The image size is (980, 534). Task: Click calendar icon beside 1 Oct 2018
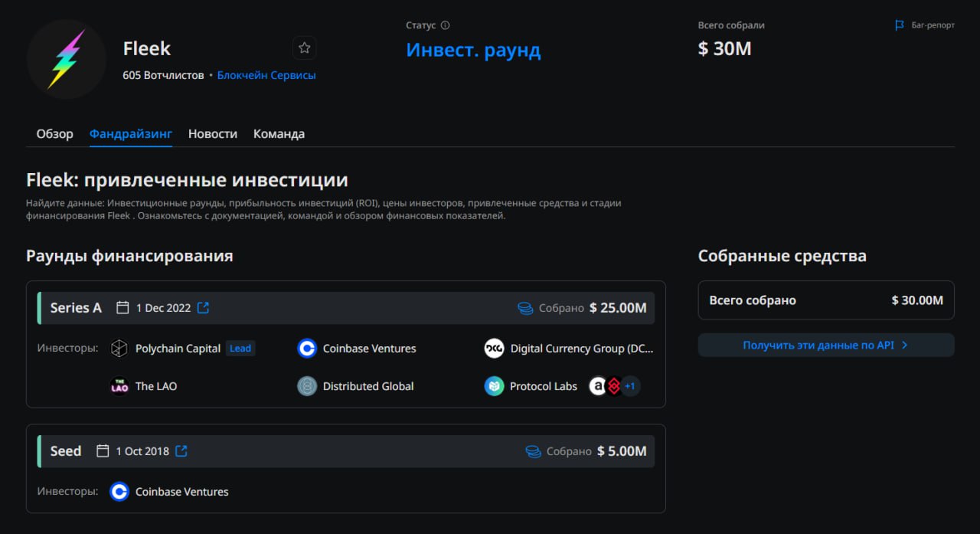[103, 451]
